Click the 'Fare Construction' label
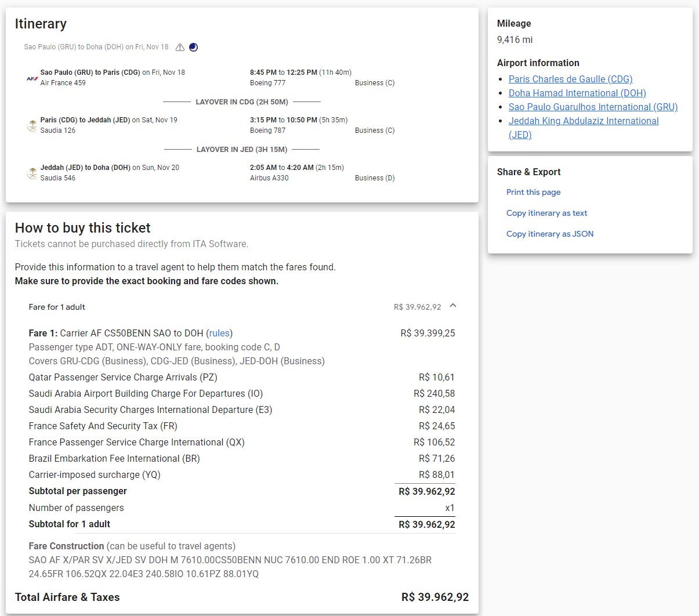Screen dimensions: 699x616 [x=67, y=546]
